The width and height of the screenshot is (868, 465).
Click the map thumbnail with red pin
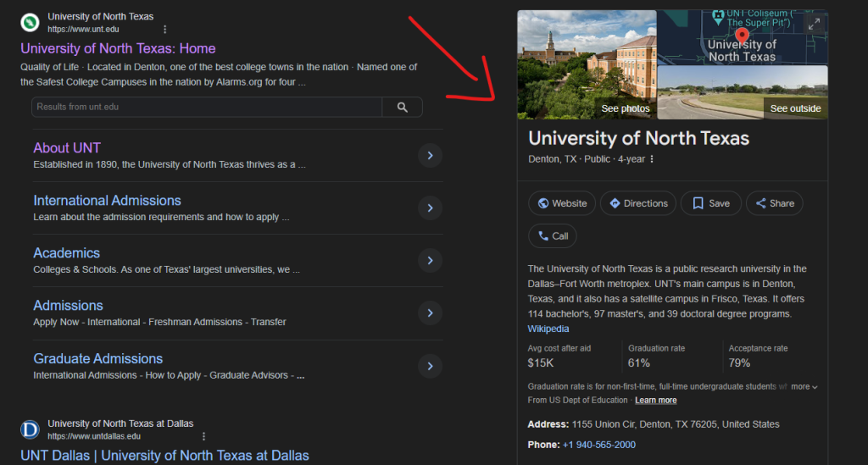[743, 37]
